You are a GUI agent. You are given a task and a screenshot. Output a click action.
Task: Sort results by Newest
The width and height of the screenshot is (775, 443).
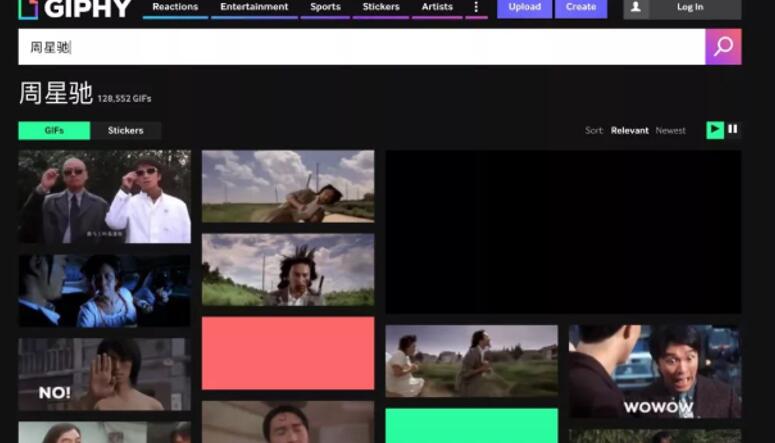(x=670, y=131)
